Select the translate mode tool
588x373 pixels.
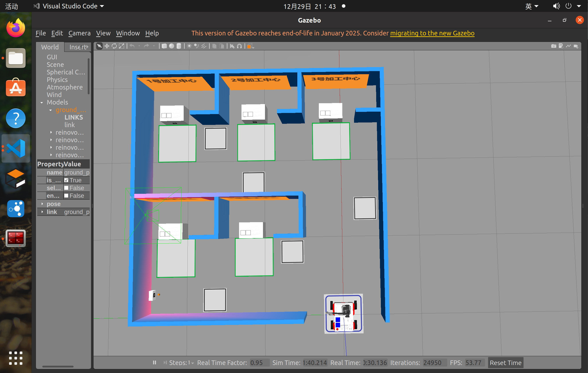(107, 46)
